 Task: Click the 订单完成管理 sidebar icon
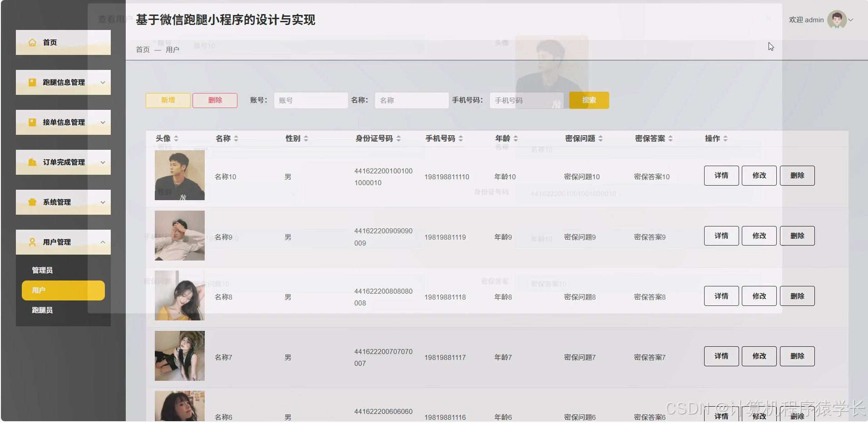32,162
